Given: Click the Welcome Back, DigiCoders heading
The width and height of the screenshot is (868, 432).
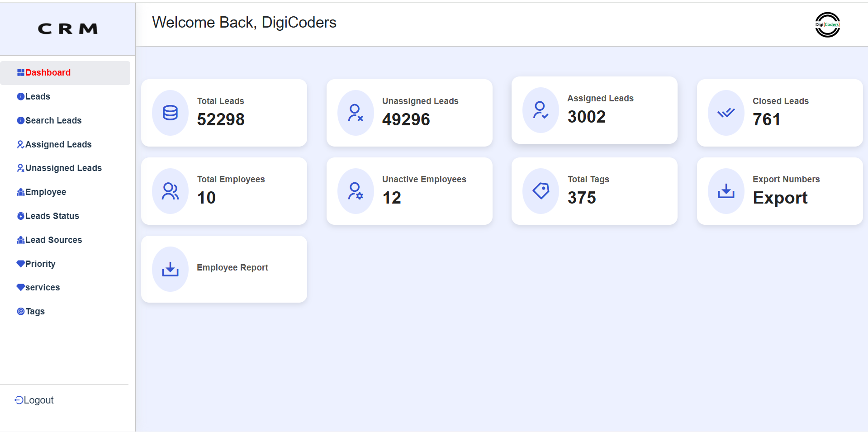Looking at the screenshot, I should (244, 23).
